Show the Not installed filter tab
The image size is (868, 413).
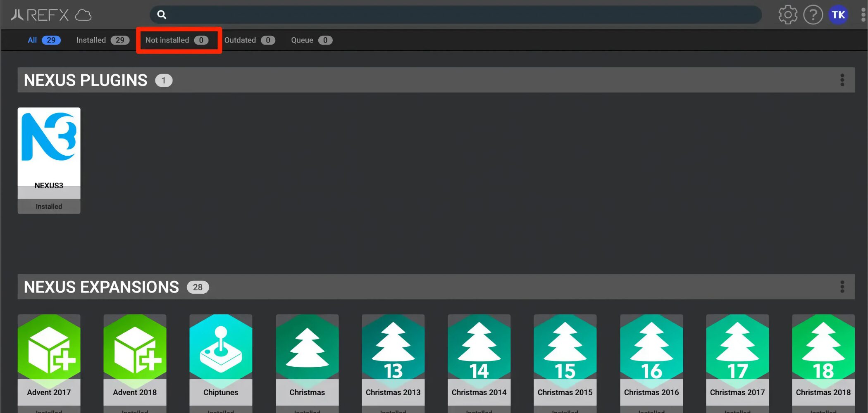[x=177, y=40]
